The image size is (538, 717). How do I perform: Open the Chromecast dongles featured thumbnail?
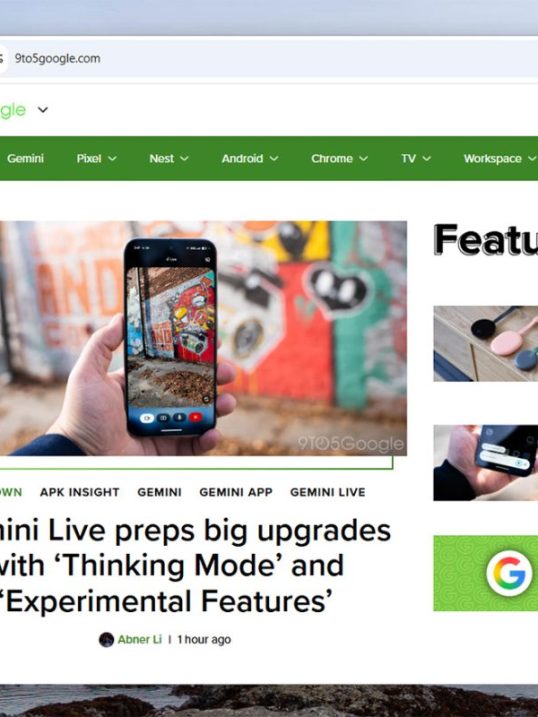[485, 343]
